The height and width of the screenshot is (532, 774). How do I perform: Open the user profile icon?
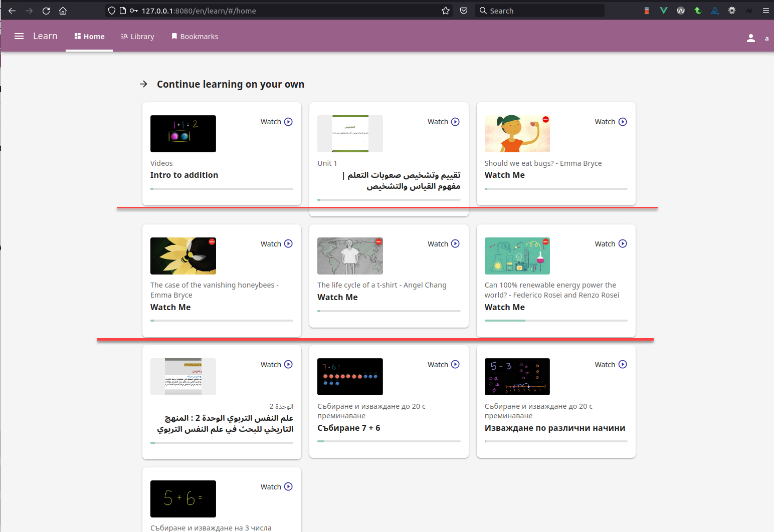(750, 38)
